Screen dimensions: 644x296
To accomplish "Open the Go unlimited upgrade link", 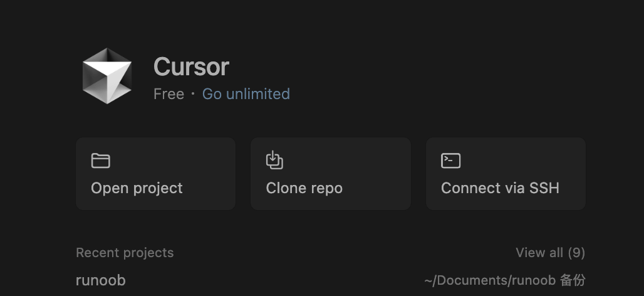I will tap(246, 94).
